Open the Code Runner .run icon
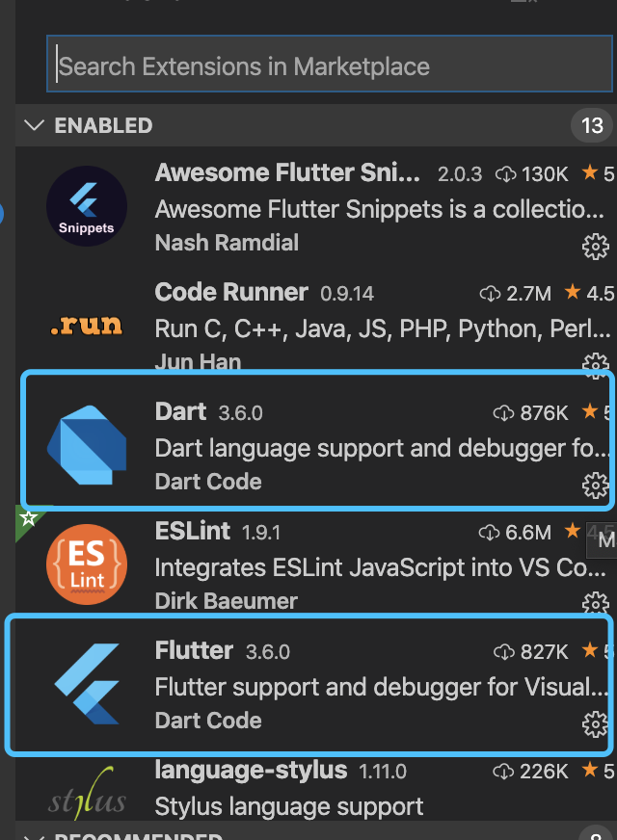The image size is (617, 840). [87, 326]
